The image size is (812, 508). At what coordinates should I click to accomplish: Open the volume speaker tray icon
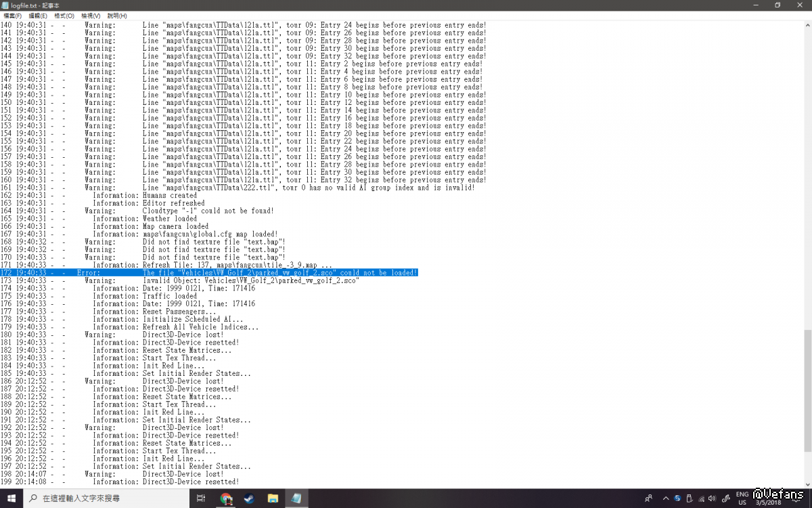coord(712,498)
